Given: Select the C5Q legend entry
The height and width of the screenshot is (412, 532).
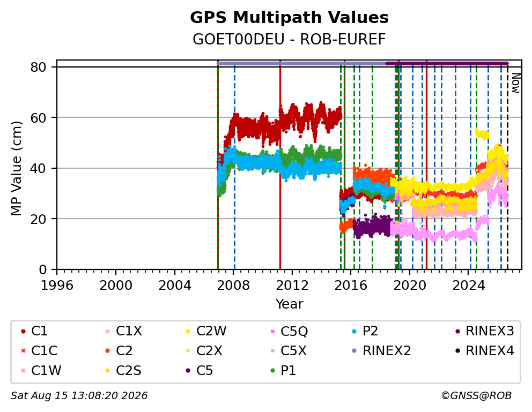Looking at the screenshot, I should 289,331.
